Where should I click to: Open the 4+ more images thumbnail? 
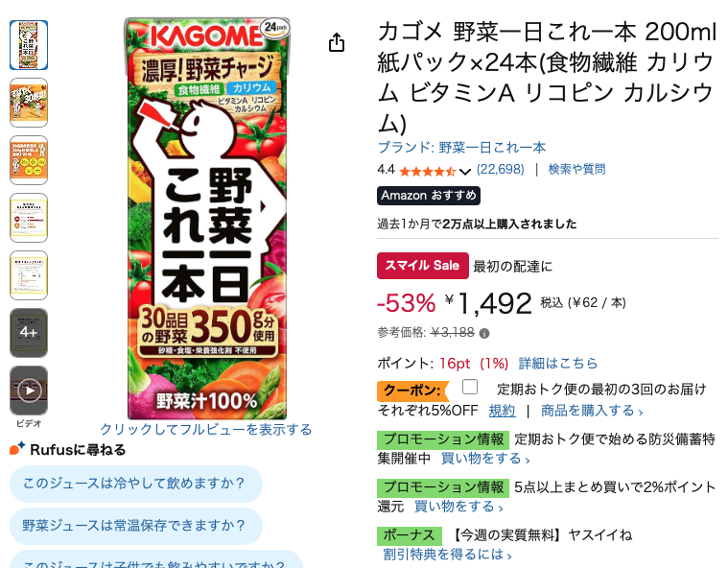tap(29, 333)
